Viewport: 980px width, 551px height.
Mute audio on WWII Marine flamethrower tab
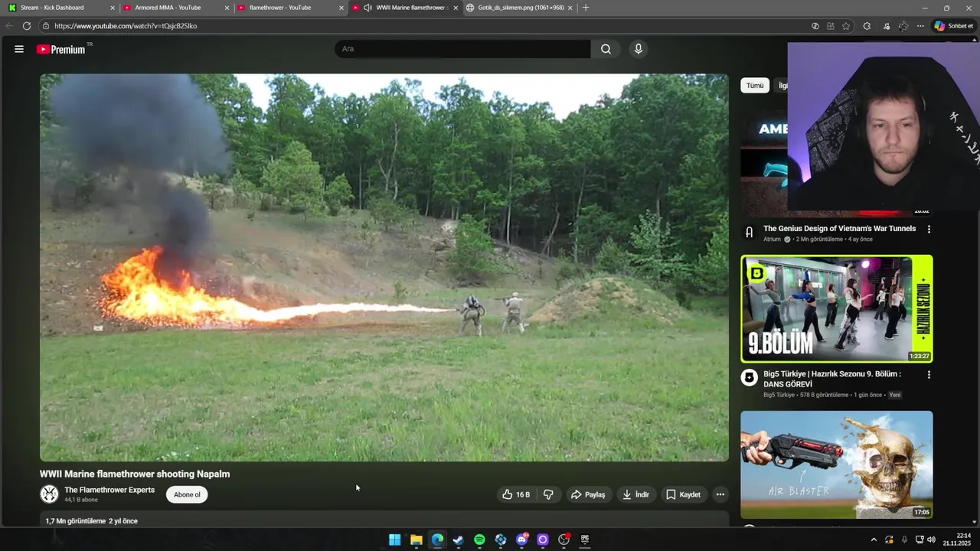pyautogui.click(x=367, y=8)
